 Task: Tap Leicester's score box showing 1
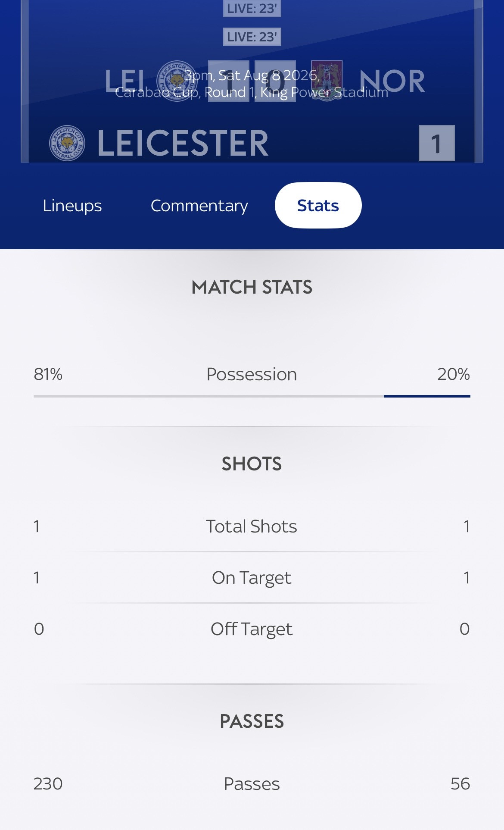tap(436, 143)
